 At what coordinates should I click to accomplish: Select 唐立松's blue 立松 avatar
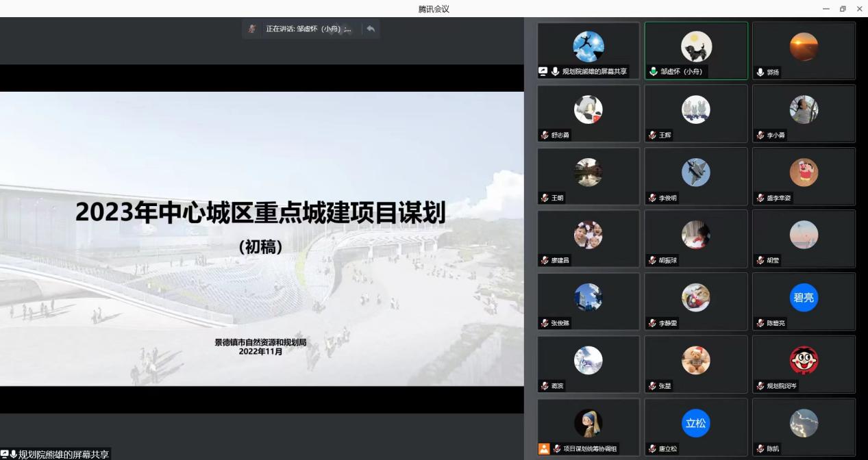(695, 423)
